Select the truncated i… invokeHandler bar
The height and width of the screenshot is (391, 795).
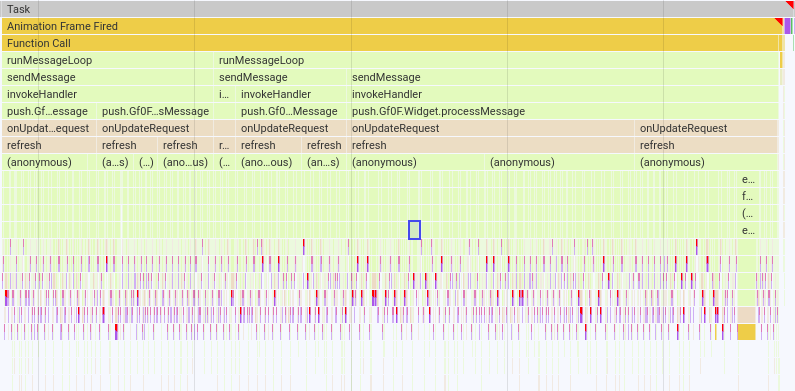225,94
